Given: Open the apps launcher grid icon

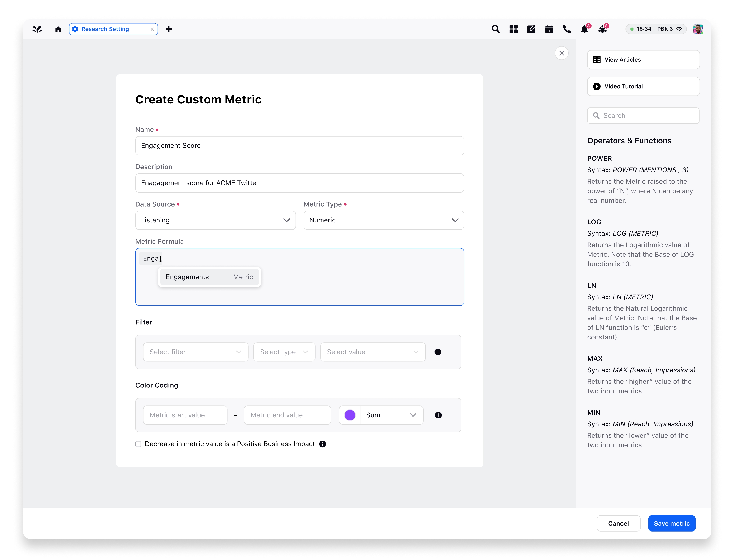Looking at the screenshot, I should 513,29.
